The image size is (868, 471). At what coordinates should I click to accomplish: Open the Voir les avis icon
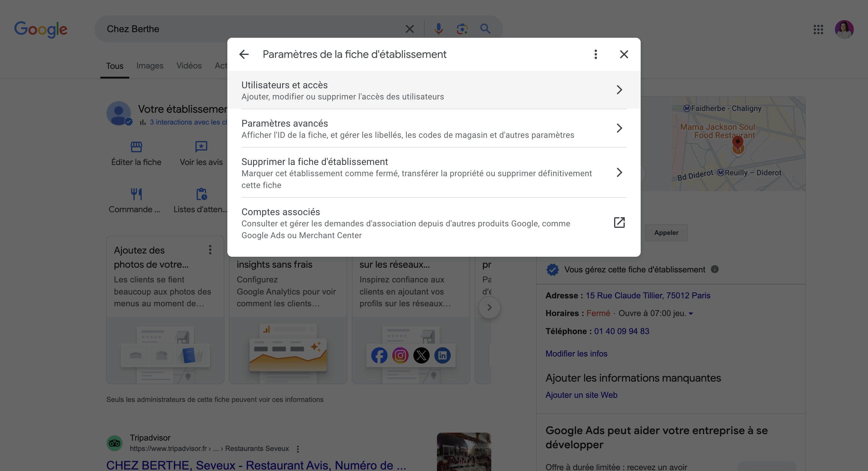[201, 147]
